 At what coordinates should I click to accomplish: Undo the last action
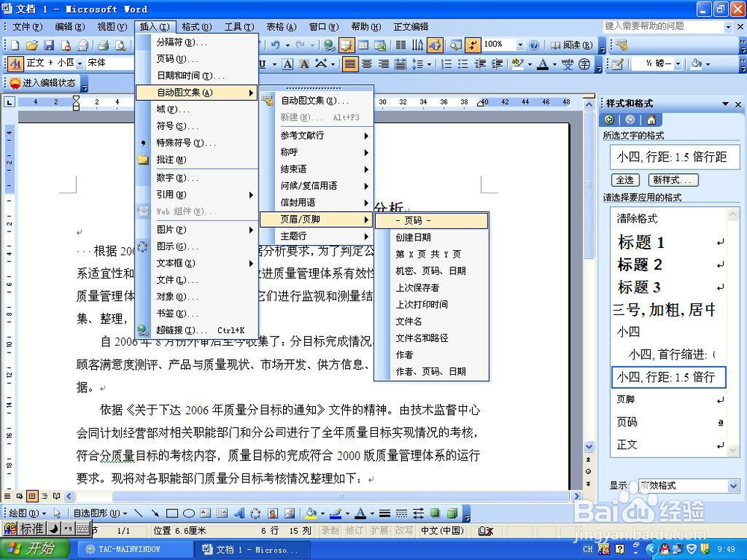276,46
